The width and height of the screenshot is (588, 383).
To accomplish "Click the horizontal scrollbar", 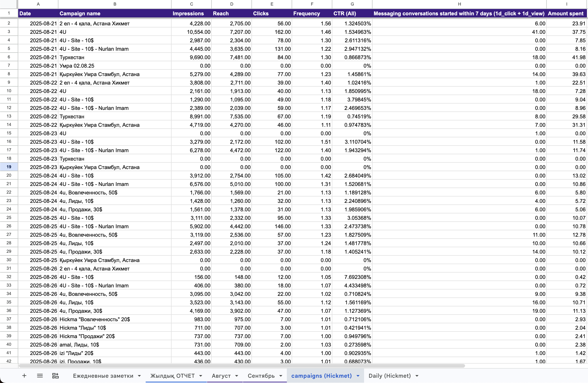I will click(x=242, y=366).
